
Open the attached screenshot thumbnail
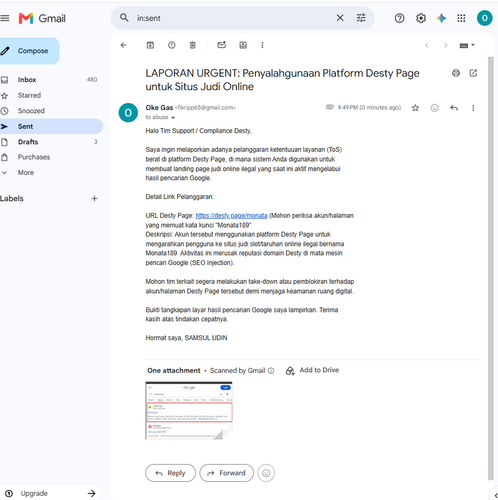pyautogui.click(x=189, y=410)
